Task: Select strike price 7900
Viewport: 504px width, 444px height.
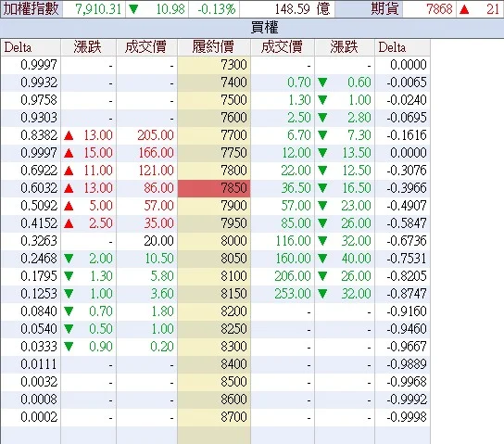Action: 233,206
